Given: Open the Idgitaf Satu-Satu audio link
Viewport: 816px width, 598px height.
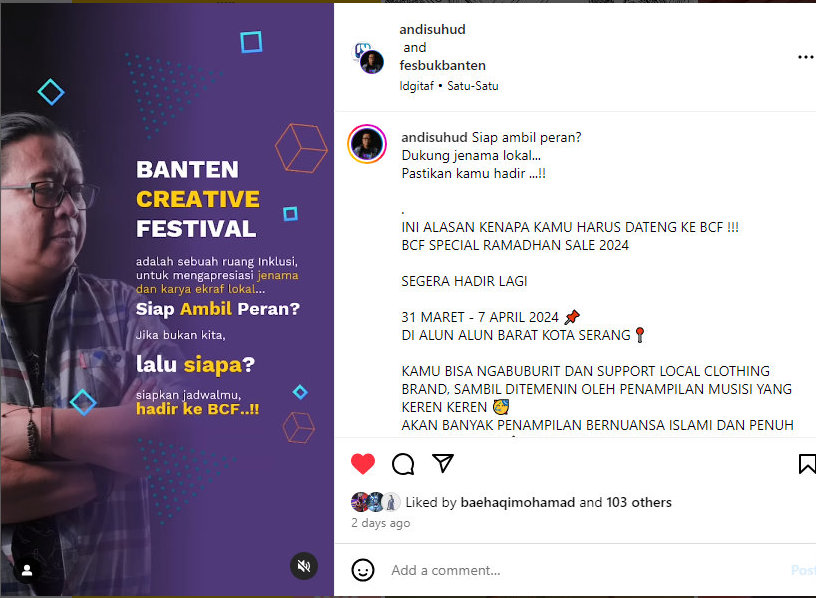Looking at the screenshot, I should tap(449, 86).
